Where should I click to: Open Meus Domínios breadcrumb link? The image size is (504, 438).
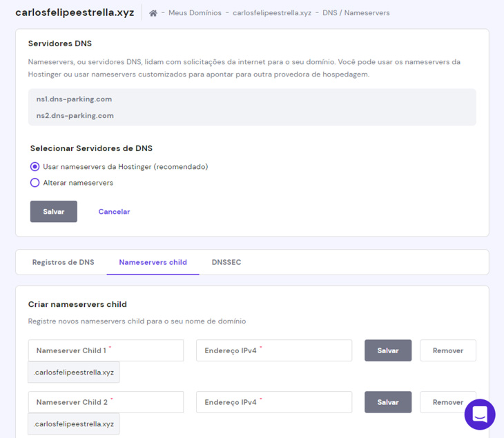point(195,13)
